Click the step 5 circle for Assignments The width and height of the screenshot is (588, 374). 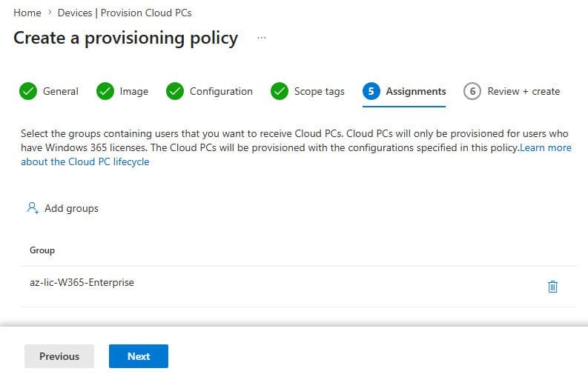[x=371, y=91]
